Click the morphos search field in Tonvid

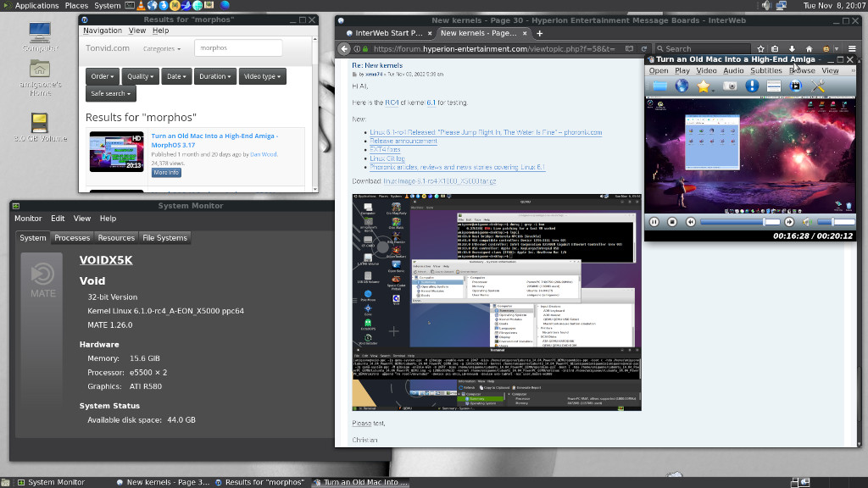(x=238, y=48)
